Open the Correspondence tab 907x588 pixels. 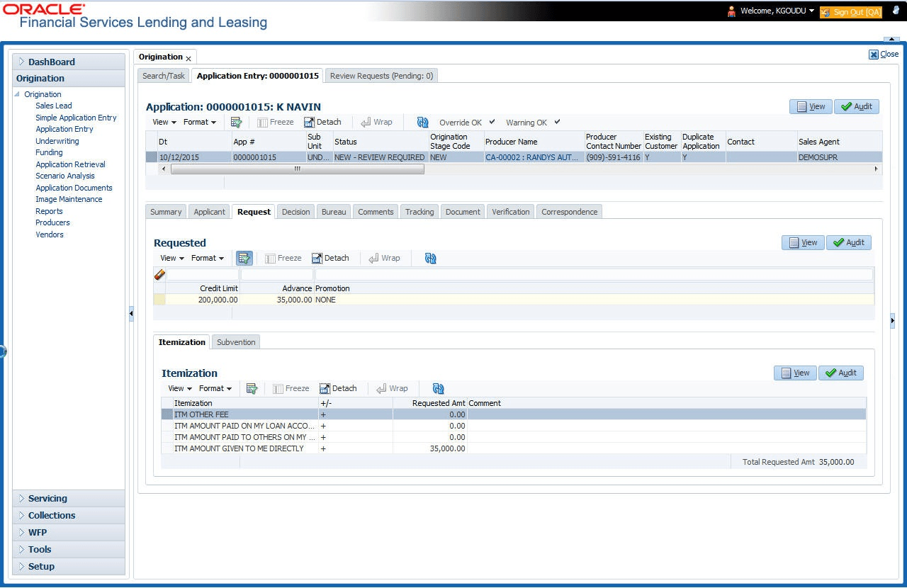pos(569,211)
